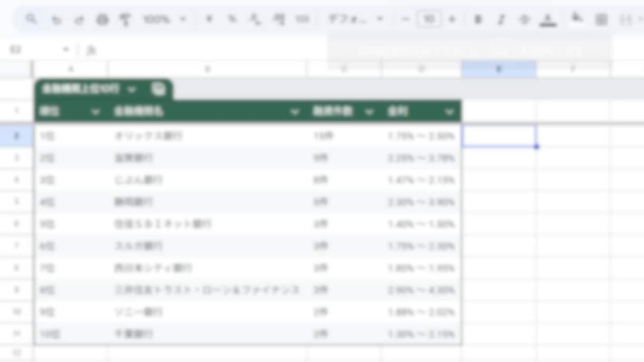The image size is (644, 362).
Task: Decrease decimal places
Action: tap(255, 20)
